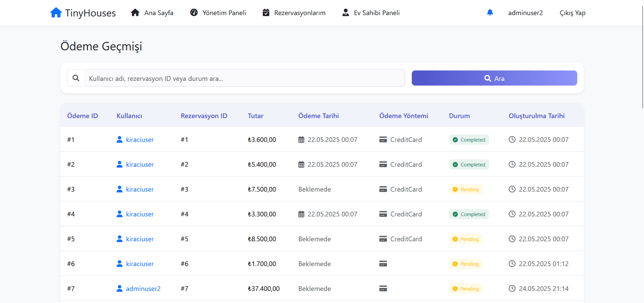
Task: Click the Pending badge in row #5
Action: (x=466, y=239)
